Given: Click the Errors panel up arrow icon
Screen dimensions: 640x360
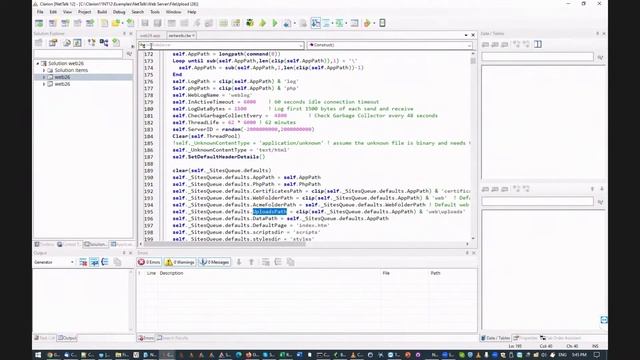Looking at the screenshot, I should (251, 262).
